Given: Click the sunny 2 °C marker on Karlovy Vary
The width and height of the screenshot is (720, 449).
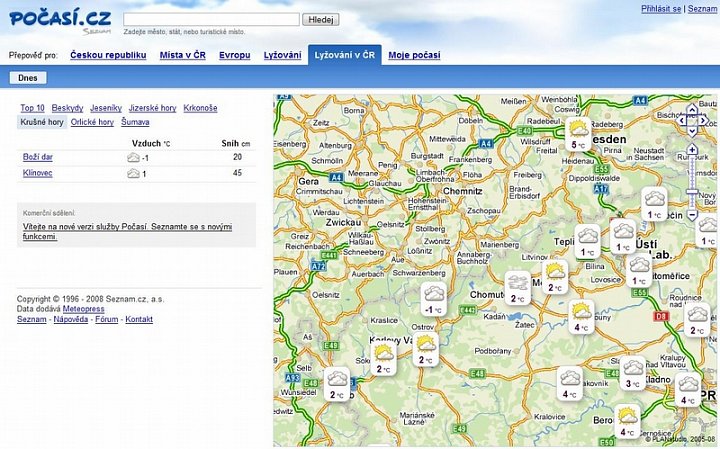Looking at the screenshot, I should [x=384, y=359].
